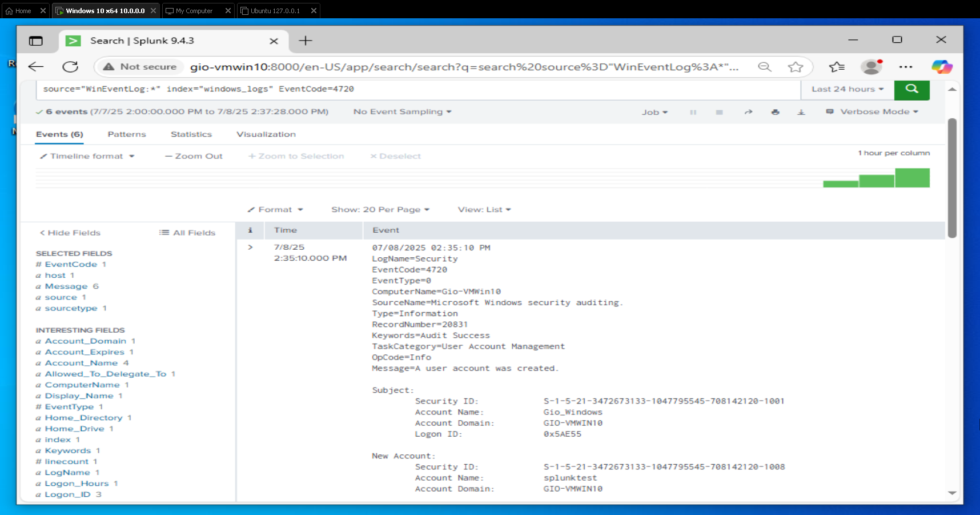The image size is (980, 515).
Task: Click Hide Fields link
Action: click(x=70, y=233)
